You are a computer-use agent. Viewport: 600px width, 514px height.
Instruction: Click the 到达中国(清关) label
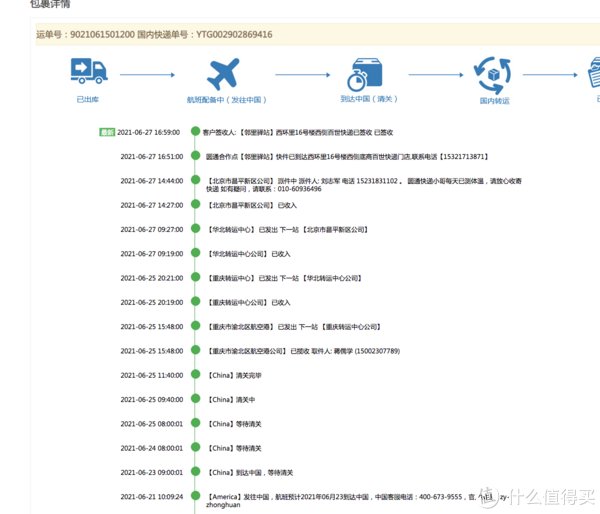click(369, 99)
